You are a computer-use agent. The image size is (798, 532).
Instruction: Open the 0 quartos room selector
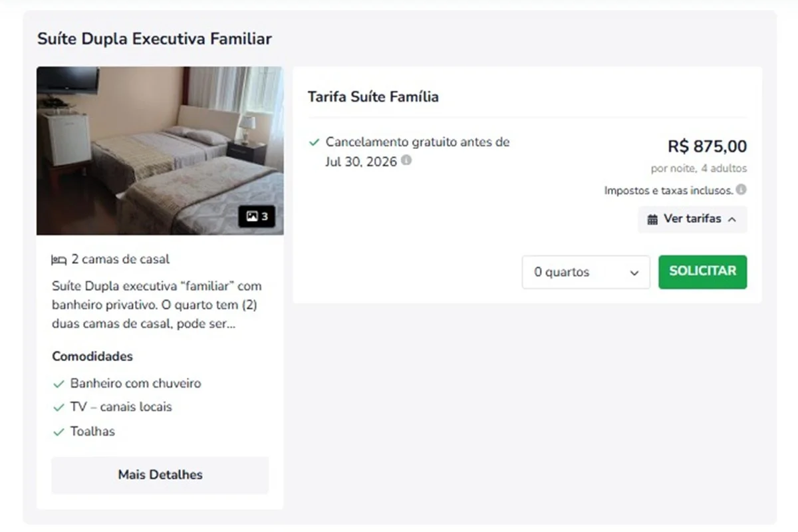point(586,272)
